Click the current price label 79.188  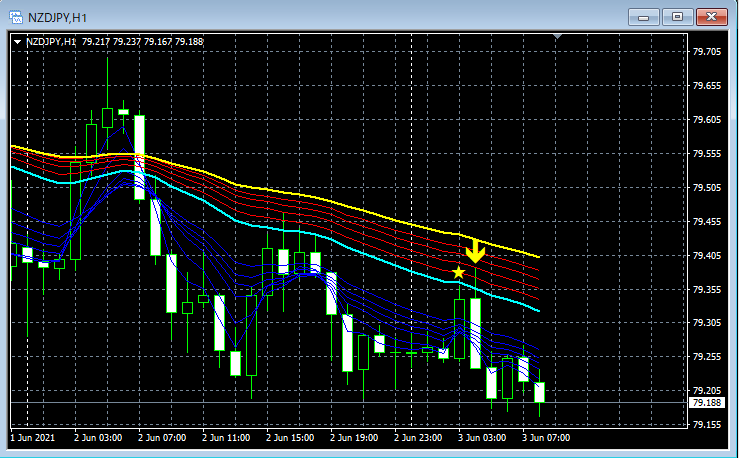[706, 402]
